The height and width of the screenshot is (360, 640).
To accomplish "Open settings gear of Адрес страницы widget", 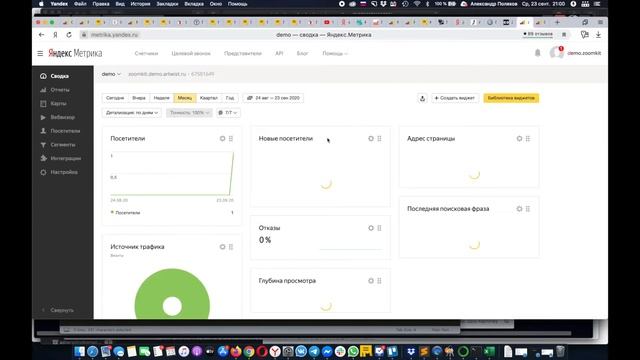I will 519,139.
